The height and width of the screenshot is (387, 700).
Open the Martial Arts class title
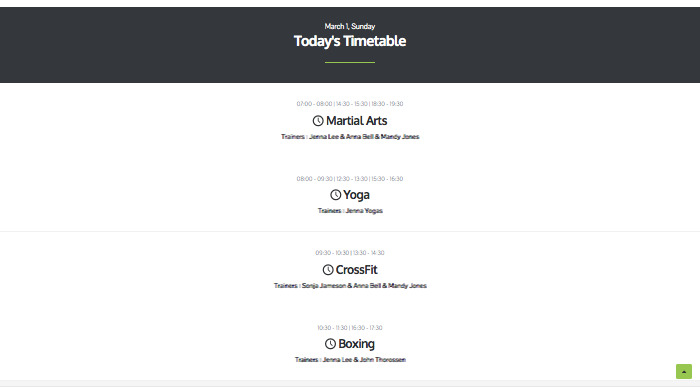tap(356, 121)
